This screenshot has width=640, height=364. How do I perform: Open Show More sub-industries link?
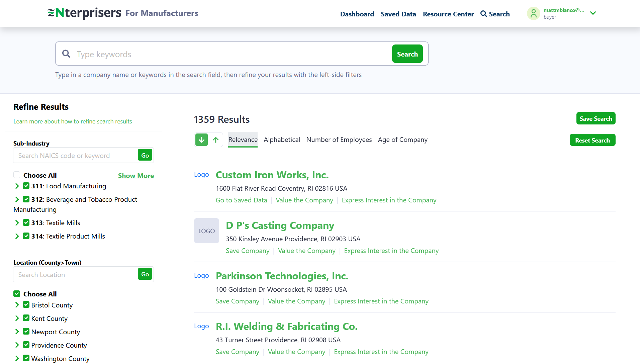tap(136, 176)
